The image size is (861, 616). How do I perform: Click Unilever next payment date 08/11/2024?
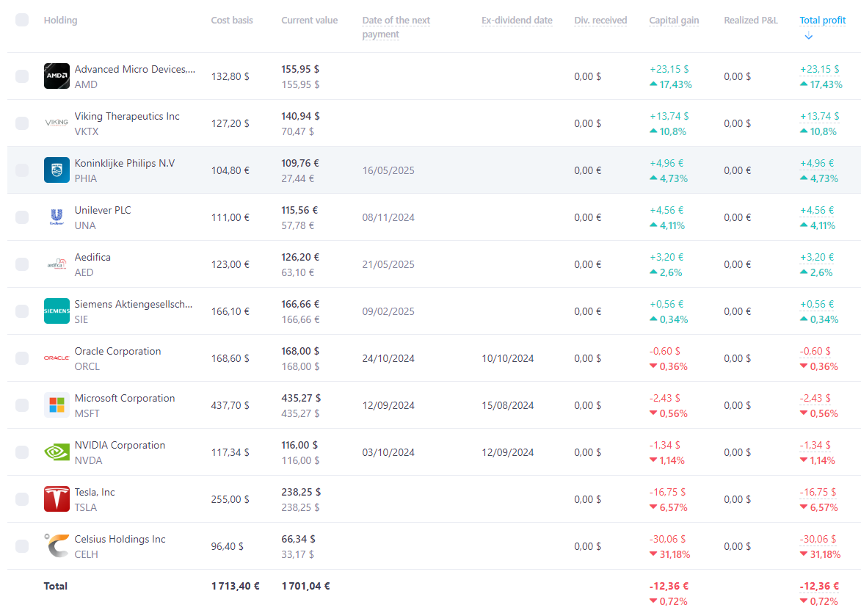[388, 217]
